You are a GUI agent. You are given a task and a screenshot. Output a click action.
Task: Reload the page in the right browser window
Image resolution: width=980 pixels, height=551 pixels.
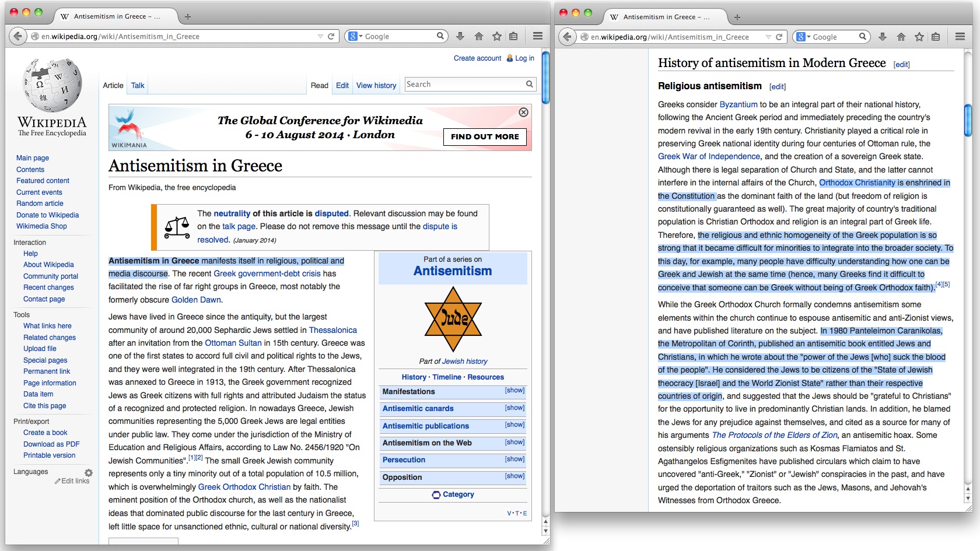point(779,37)
